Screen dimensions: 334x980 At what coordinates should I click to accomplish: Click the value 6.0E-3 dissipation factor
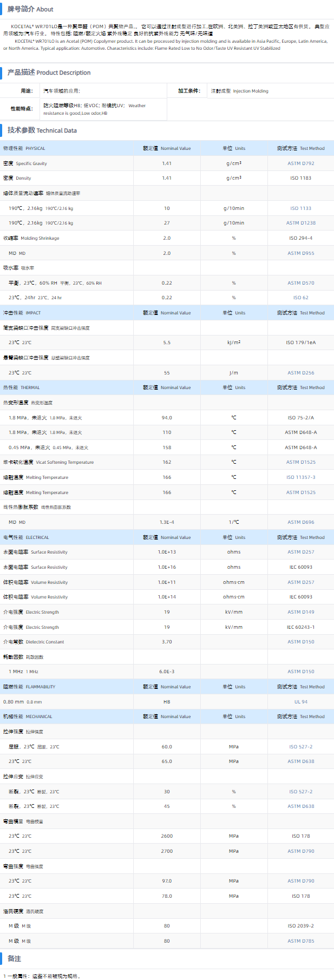(x=167, y=672)
